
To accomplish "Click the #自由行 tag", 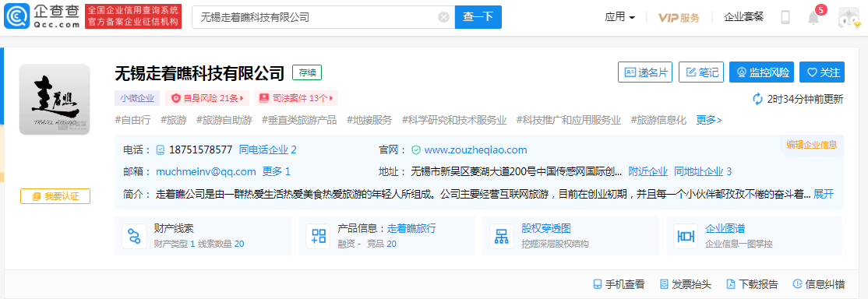I will tap(132, 120).
